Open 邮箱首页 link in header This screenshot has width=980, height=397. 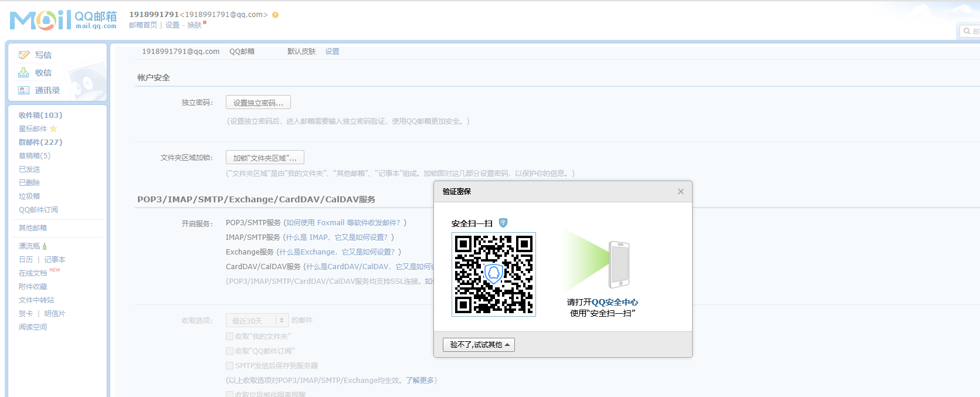(x=143, y=25)
